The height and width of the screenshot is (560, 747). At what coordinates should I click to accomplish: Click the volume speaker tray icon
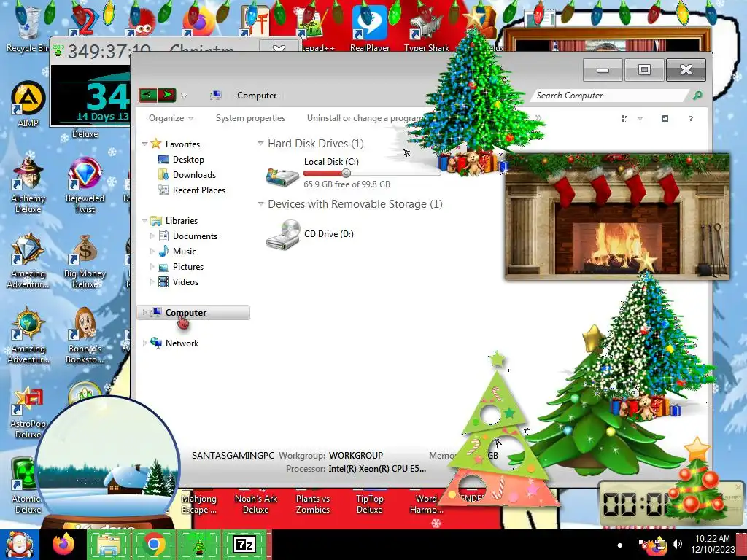pos(677,544)
